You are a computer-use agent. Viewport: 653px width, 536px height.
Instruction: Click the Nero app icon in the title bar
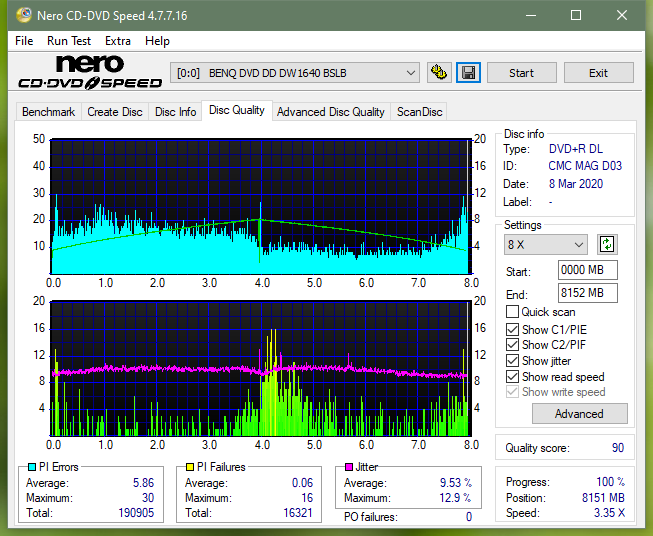click(x=23, y=15)
